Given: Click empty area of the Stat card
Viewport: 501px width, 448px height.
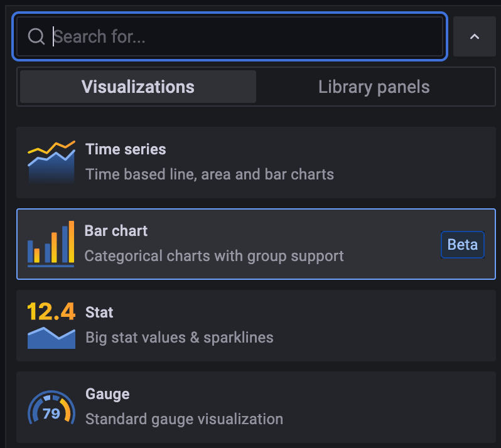Looking at the screenshot, I should pos(389,325).
